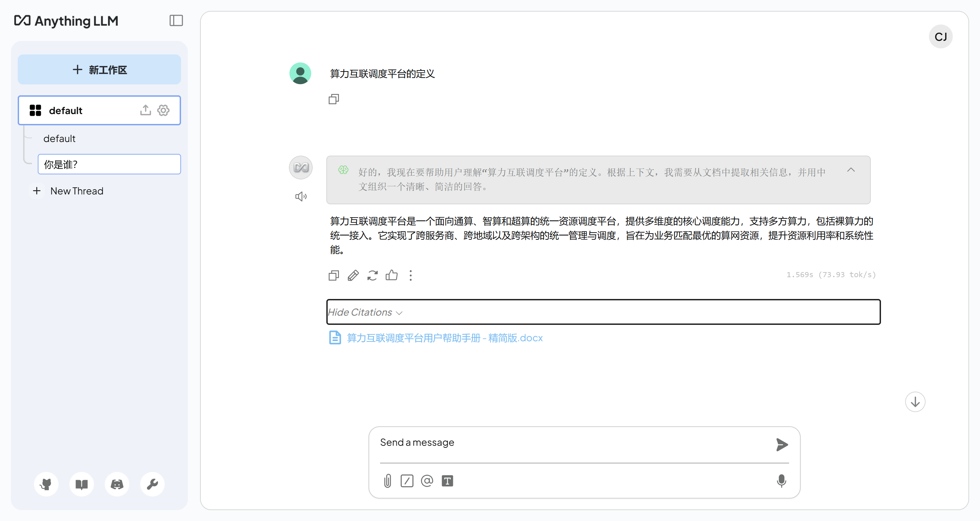Send the message with arrow icon
Image resolution: width=980 pixels, height=521 pixels.
781,444
